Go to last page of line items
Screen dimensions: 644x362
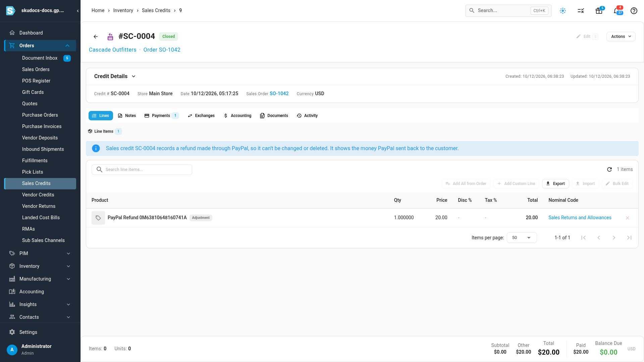click(x=630, y=238)
